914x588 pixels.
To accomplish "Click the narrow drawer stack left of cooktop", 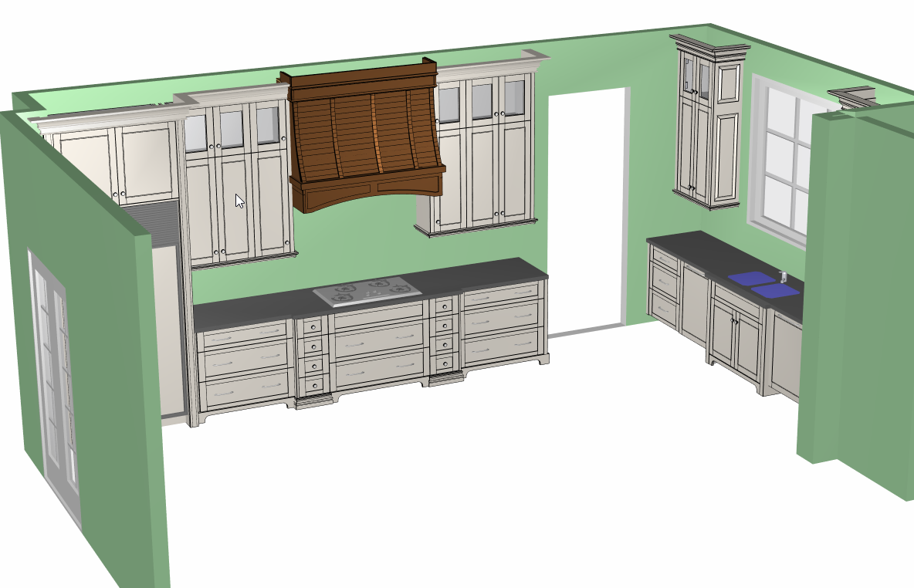I will coord(313,355).
